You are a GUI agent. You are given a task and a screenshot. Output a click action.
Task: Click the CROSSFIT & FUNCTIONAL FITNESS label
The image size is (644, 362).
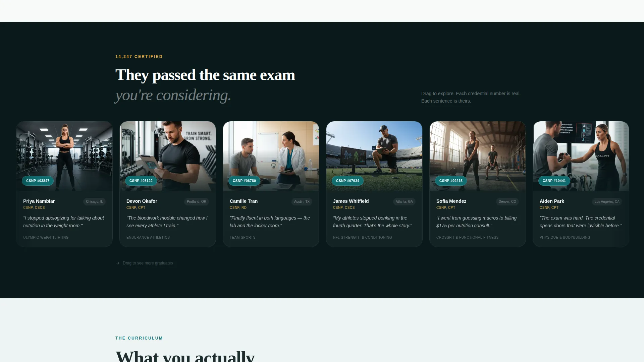pyautogui.click(x=467, y=237)
